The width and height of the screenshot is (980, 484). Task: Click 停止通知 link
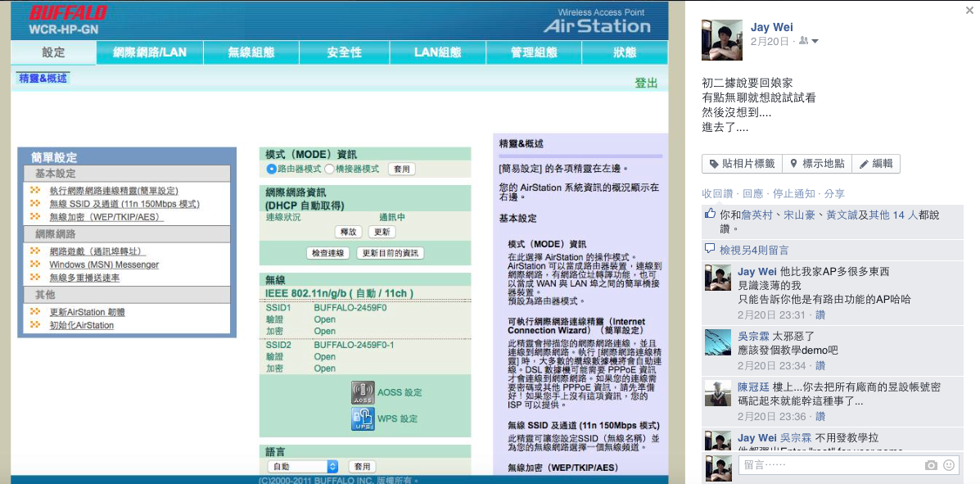pyautogui.click(x=794, y=194)
